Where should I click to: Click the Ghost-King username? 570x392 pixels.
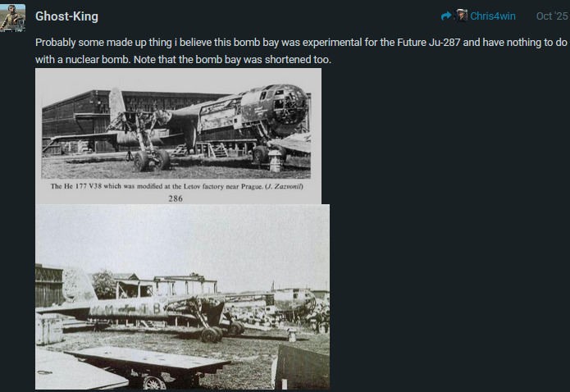click(x=67, y=16)
